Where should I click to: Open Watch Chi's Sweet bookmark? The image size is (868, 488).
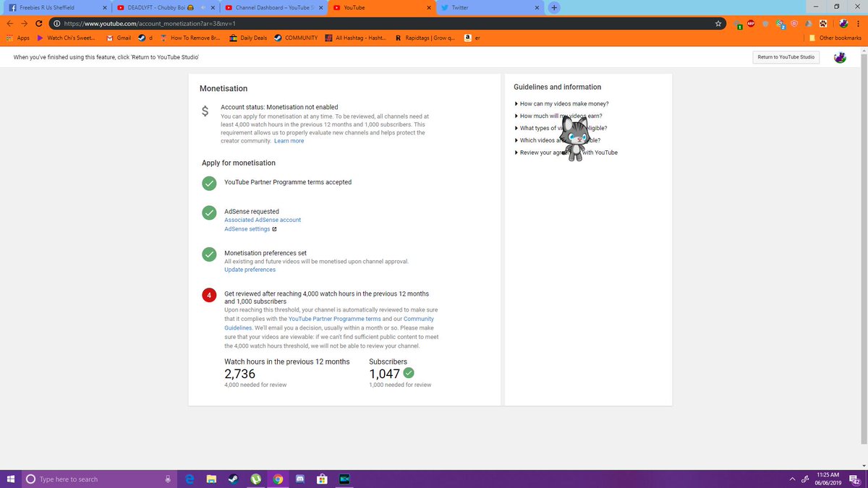point(65,38)
